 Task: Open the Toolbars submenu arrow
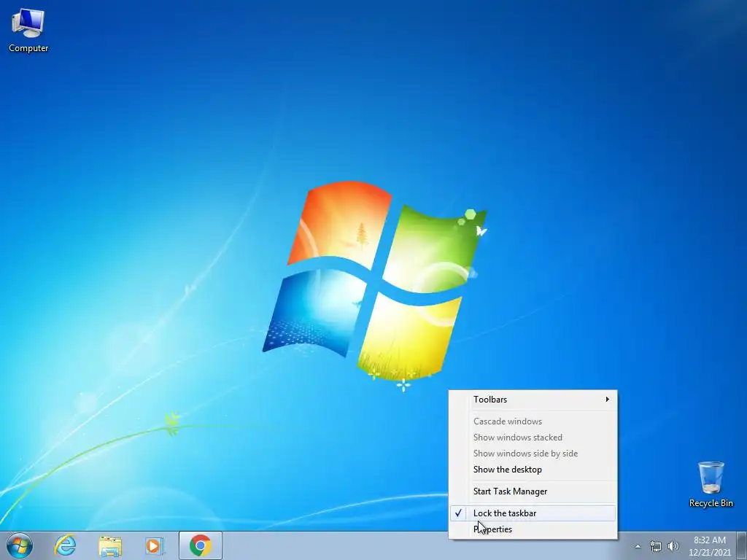[607, 400]
